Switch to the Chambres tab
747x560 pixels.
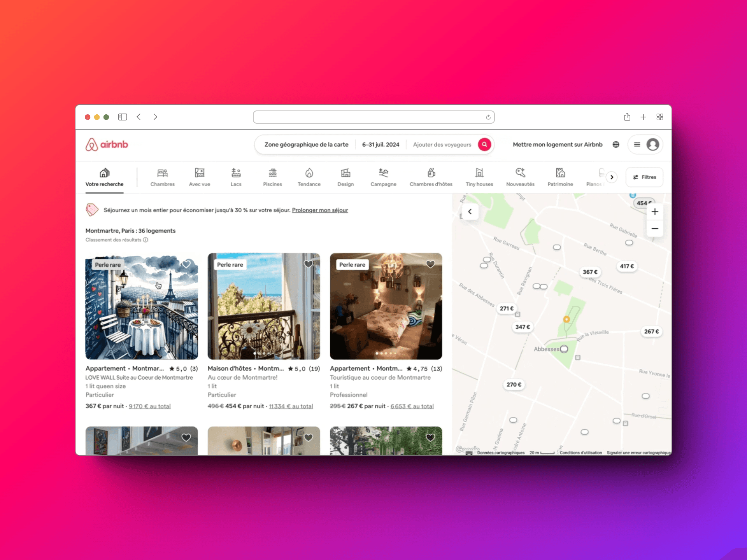(x=162, y=177)
